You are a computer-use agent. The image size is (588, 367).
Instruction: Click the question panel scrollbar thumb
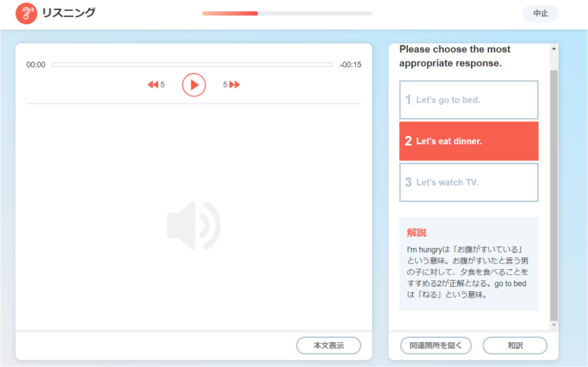coord(554,195)
